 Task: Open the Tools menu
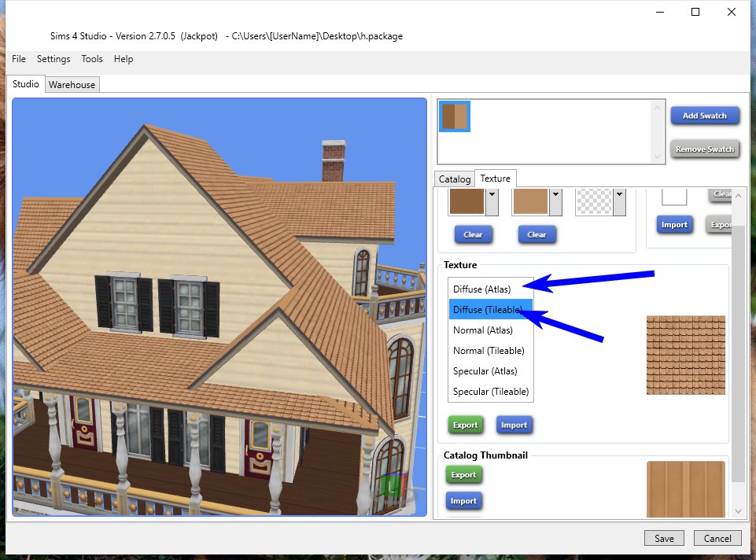pos(91,59)
